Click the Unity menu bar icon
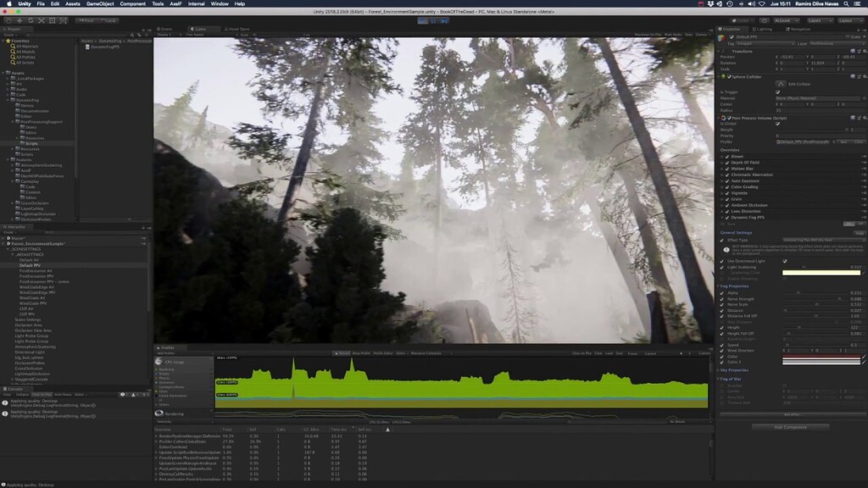This screenshot has width=868, height=488. tap(23, 3)
